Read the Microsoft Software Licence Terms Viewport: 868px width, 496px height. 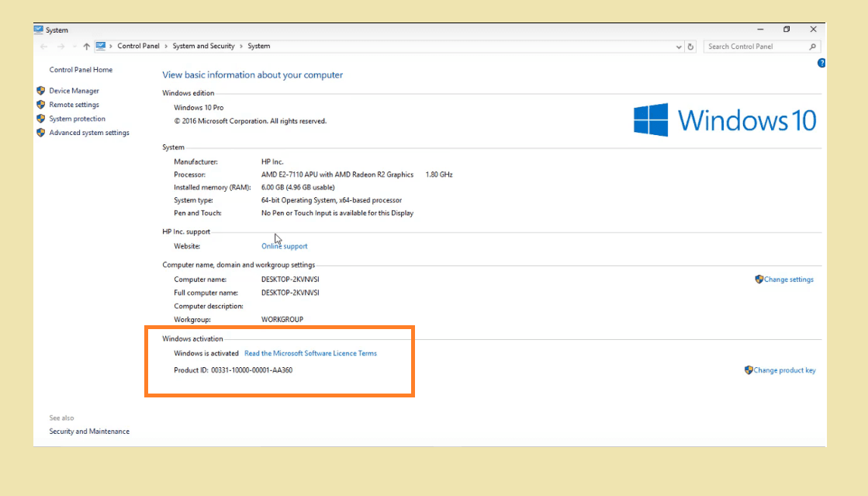pyautogui.click(x=310, y=352)
